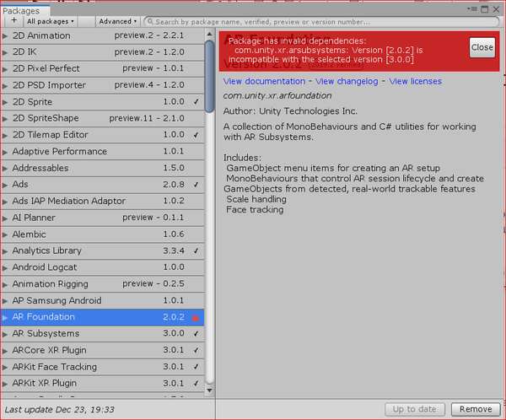
Task: Select the Ads package row
Action: click(102, 185)
